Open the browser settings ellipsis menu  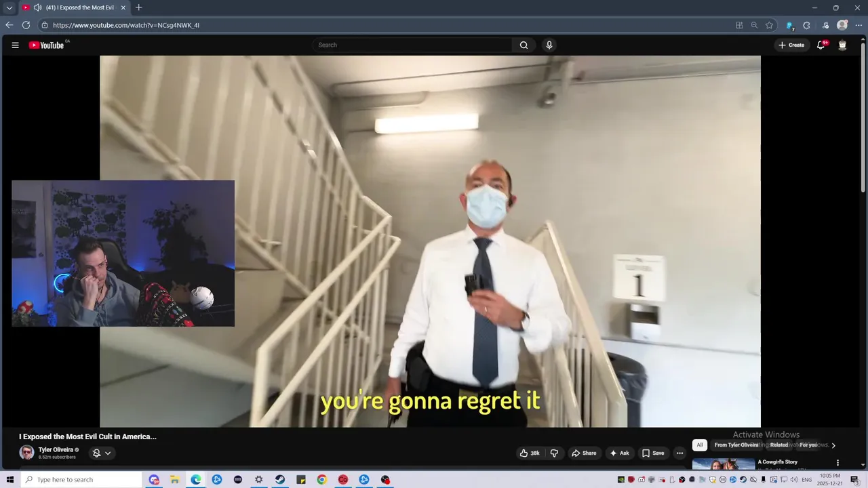(x=859, y=25)
